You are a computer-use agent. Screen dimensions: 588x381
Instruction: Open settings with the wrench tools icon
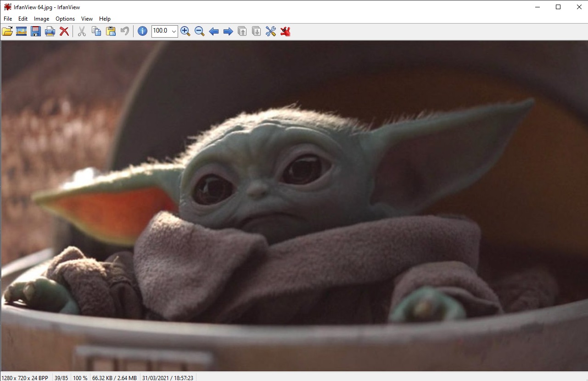(x=271, y=31)
